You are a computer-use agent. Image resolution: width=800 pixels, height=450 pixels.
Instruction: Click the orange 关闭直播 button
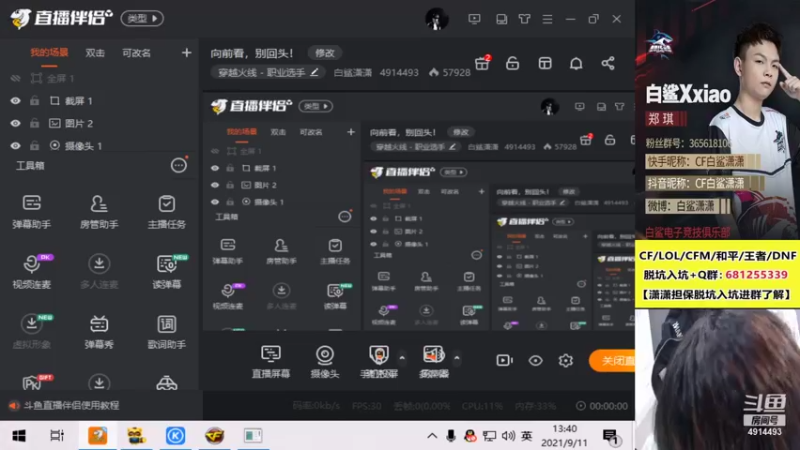point(612,361)
